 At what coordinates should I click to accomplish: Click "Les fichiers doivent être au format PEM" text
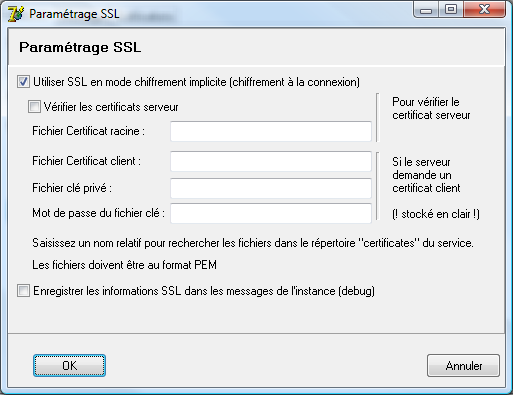(x=124, y=265)
